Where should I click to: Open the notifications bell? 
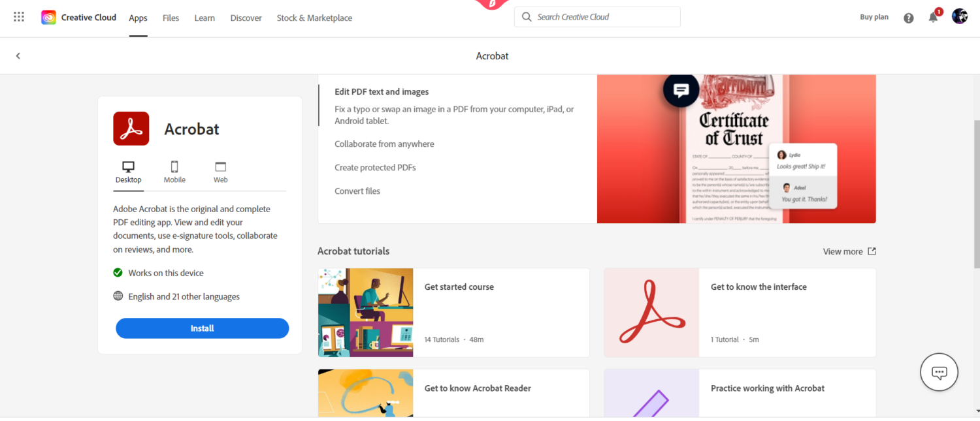(x=933, y=18)
